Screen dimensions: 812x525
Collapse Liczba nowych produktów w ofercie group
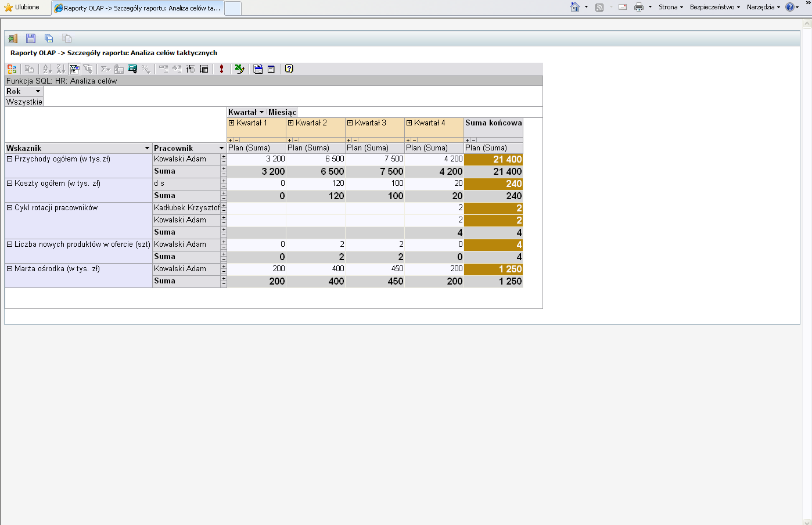tap(9, 244)
